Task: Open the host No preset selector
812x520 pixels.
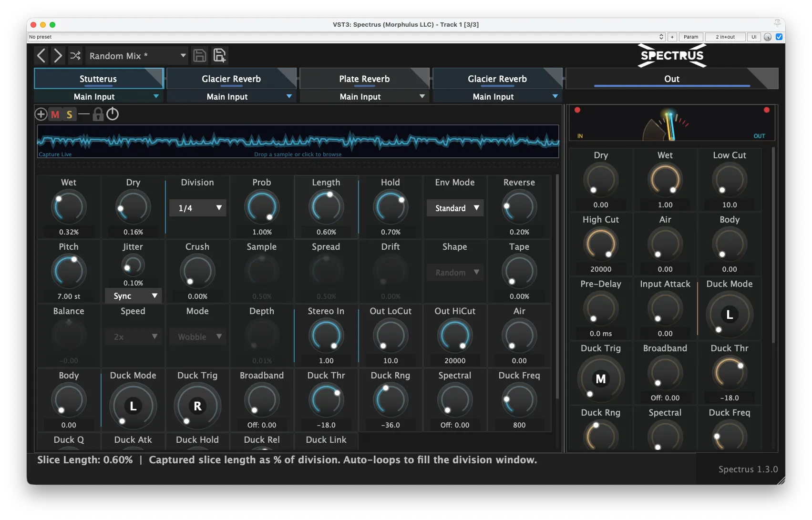Action: pyautogui.click(x=346, y=37)
